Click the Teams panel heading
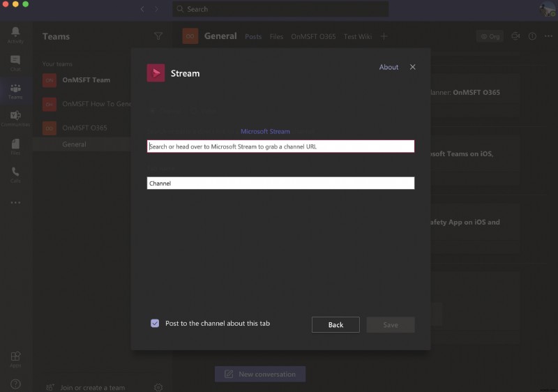This screenshot has height=392, width=558. click(56, 36)
